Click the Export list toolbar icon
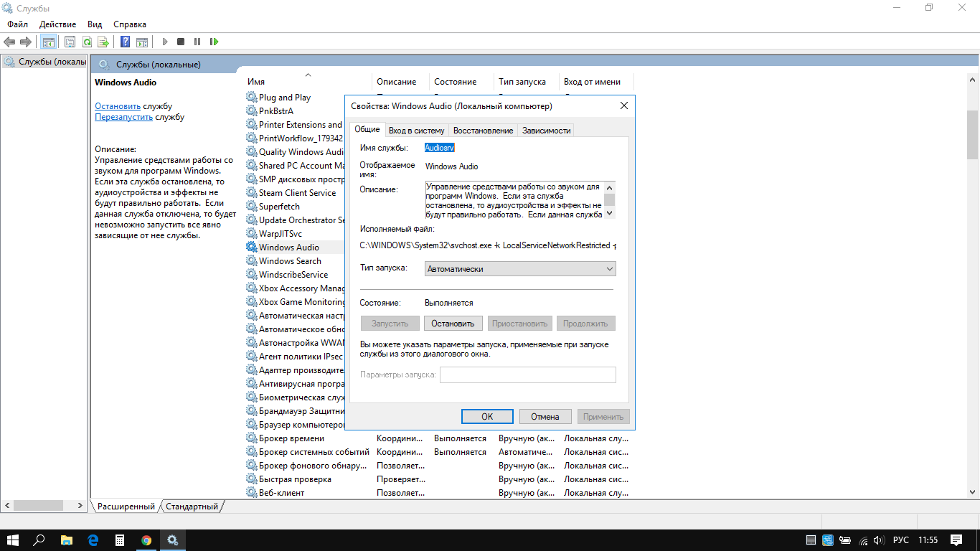Viewport: 980px width, 551px height. point(103,42)
